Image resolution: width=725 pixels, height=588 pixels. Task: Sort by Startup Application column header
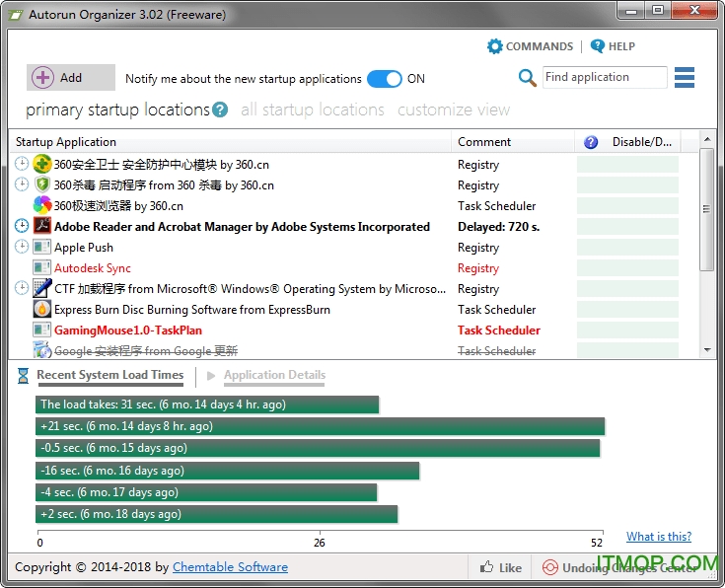pyautogui.click(x=230, y=142)
